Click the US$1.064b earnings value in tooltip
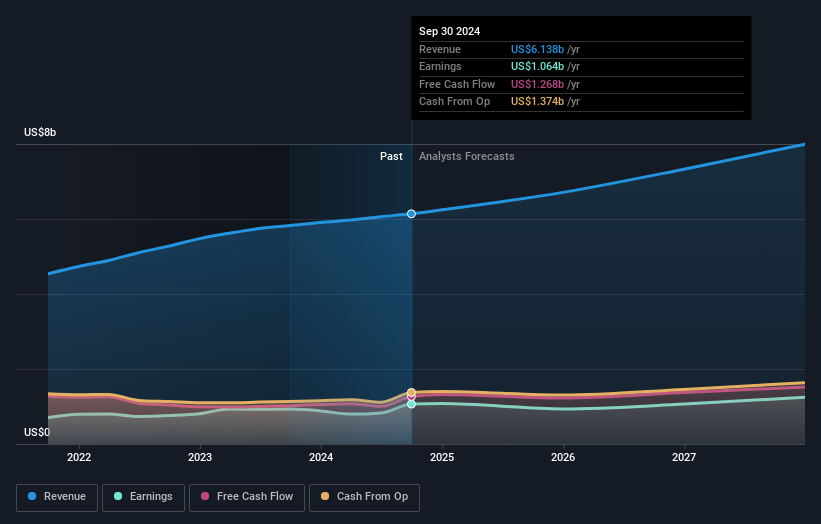Image resolution: width=821 pixels, height=524 pixels. [537, 66]
